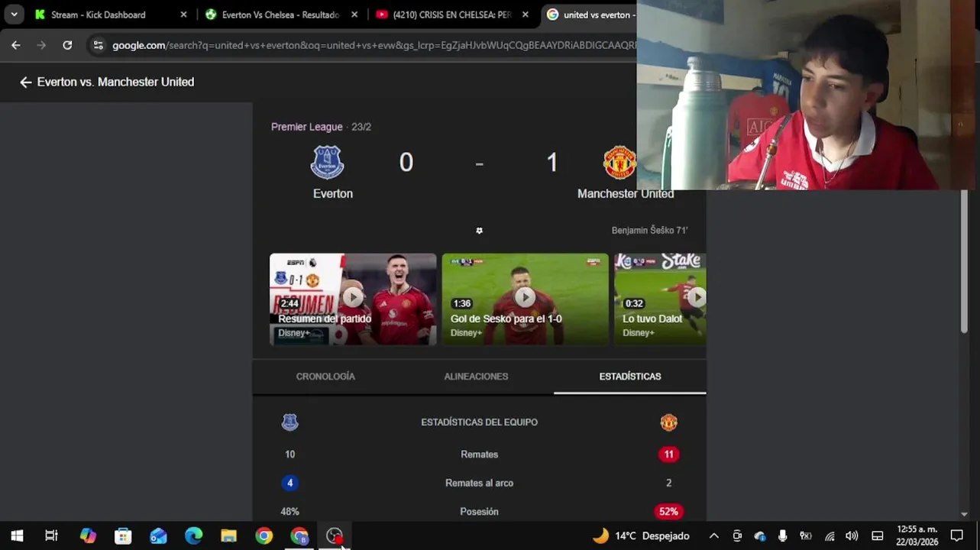Open the Everton team name link
This screenshot has height=550, width=980.
(x=333, y=194)
